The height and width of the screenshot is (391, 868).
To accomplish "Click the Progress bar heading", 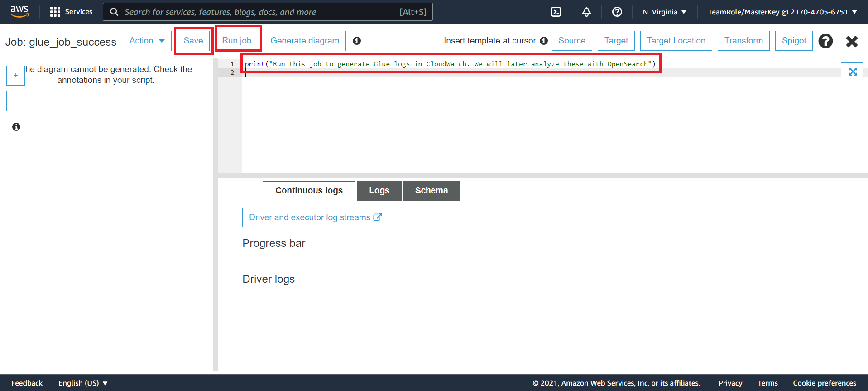I will point(274,243).
